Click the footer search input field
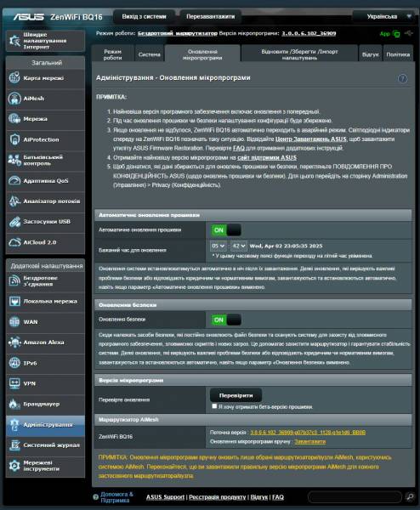Screen dimensions: 420x510 (x=355, y=497)
